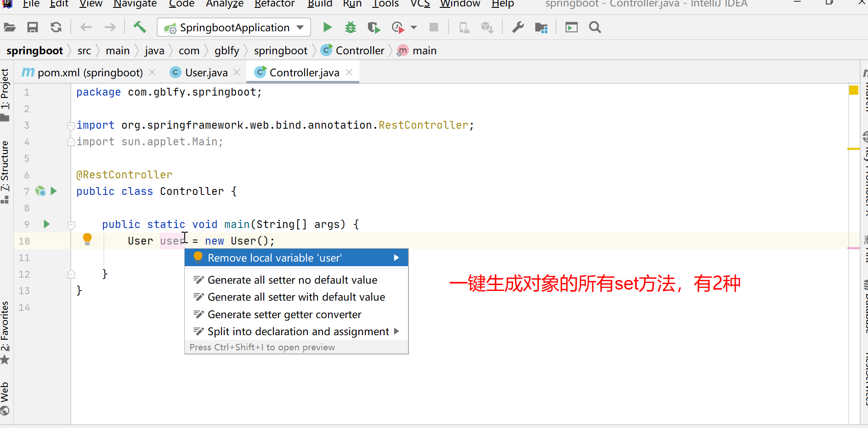This screenshot has height=428, width=868.
Task: Click pink error stripe marker near line 10
Action: click(853, 248)
